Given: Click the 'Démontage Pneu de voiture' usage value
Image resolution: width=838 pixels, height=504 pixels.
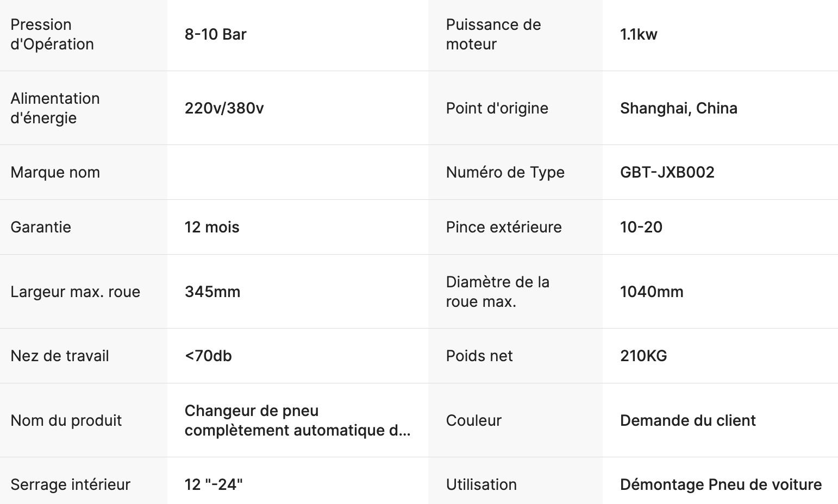Looking at the screenshot, I should click(721, 485).
